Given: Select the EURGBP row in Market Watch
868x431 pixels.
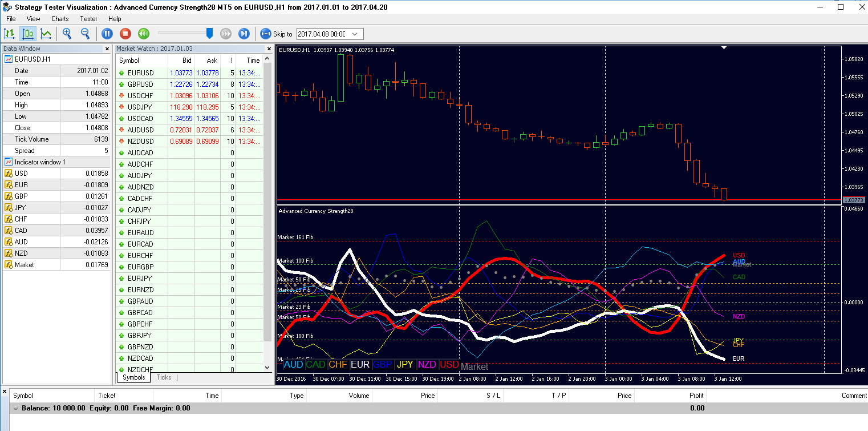Looking at the screenshot, I should pyautogui.click(x=189, y=267).
